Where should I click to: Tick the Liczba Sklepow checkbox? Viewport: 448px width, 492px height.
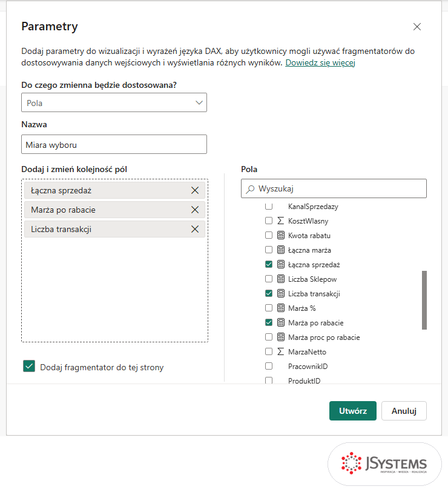pos(269,279)
